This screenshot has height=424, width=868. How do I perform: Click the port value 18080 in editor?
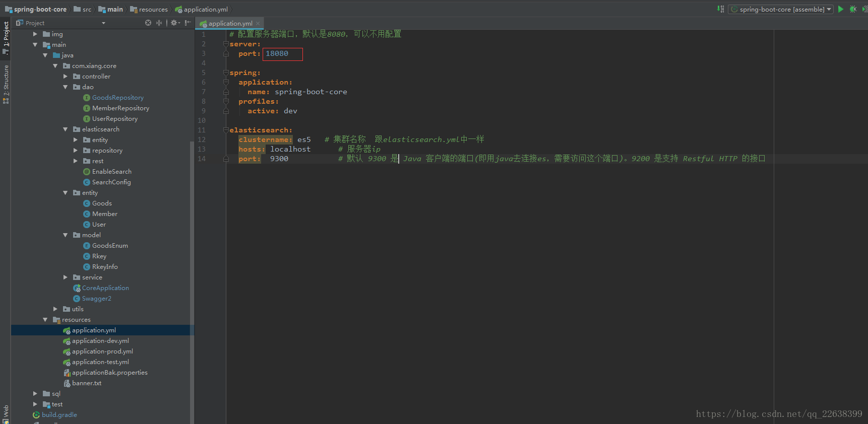[277, 54]
